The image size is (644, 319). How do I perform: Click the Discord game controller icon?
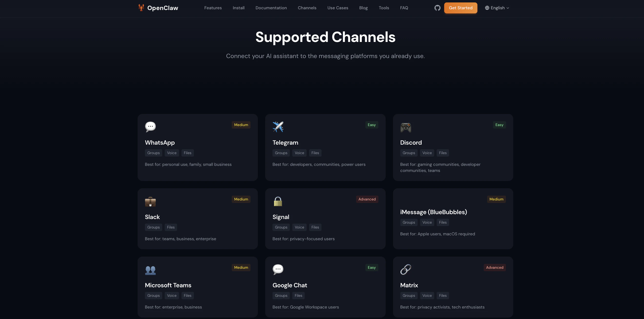tap(405, 127)
